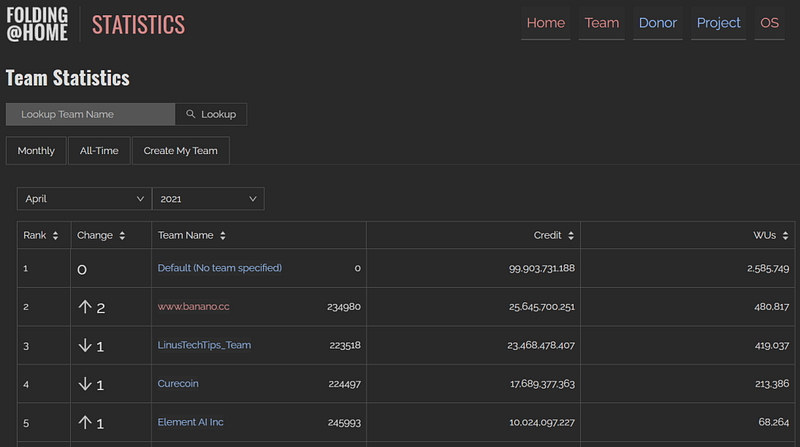Switch to All-Time statistics tab

[99, 151]
